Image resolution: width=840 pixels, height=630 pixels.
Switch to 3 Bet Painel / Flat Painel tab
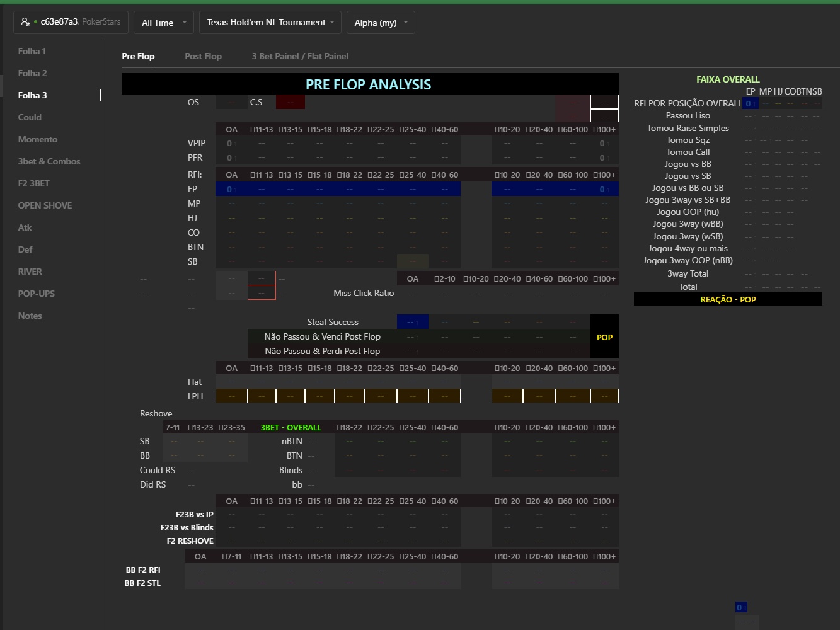pos(300,56)
